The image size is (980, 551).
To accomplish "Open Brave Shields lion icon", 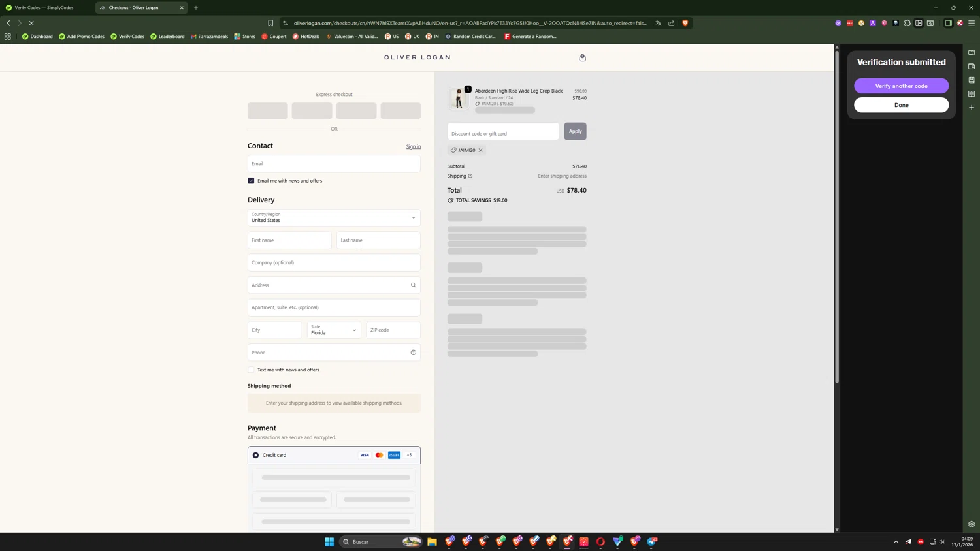I will (685, 23).
